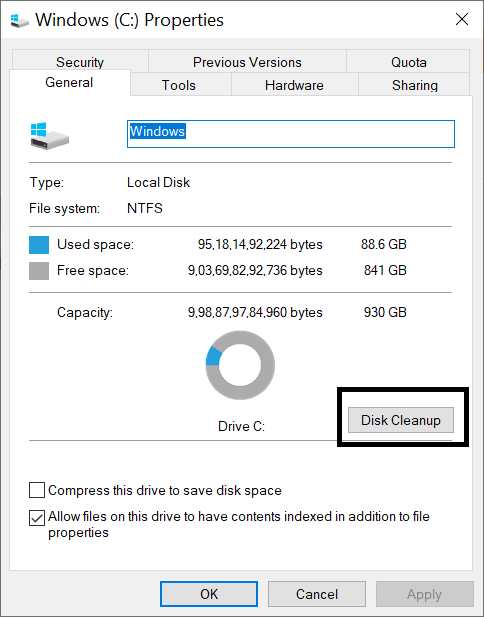Click the 88.6 GB used space value
484x617 pixels.
click(x=384, y=244)
